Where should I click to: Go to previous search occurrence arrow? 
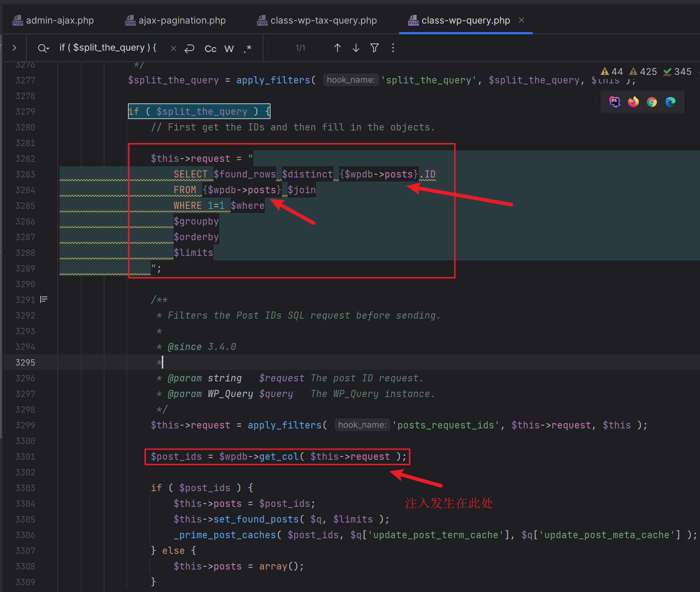337,48
